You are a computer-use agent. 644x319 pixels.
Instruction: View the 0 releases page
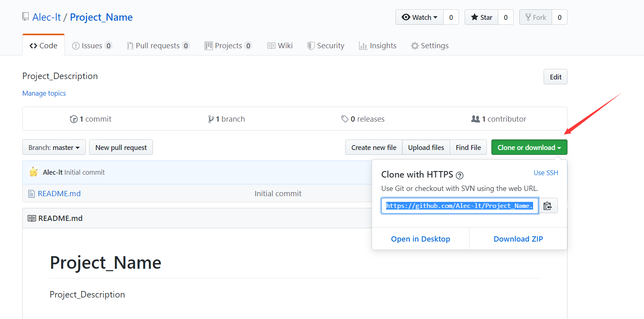(x=363, y=119)
